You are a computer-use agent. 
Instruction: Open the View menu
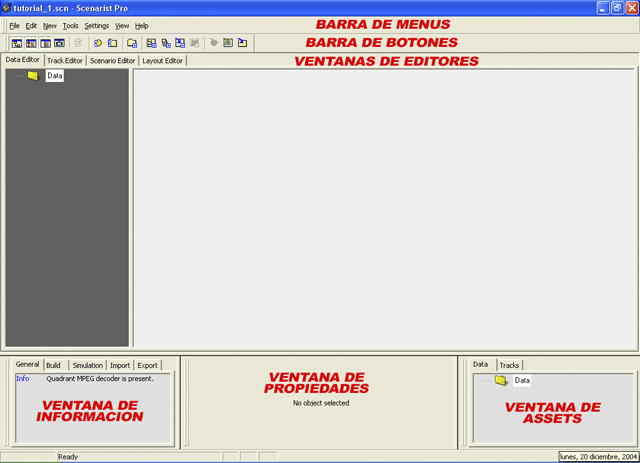pyautogui.click(x=122, y=26)
